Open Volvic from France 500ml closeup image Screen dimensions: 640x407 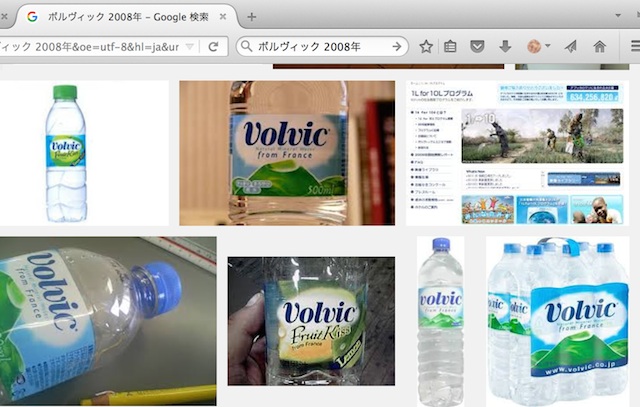(287, 153)
